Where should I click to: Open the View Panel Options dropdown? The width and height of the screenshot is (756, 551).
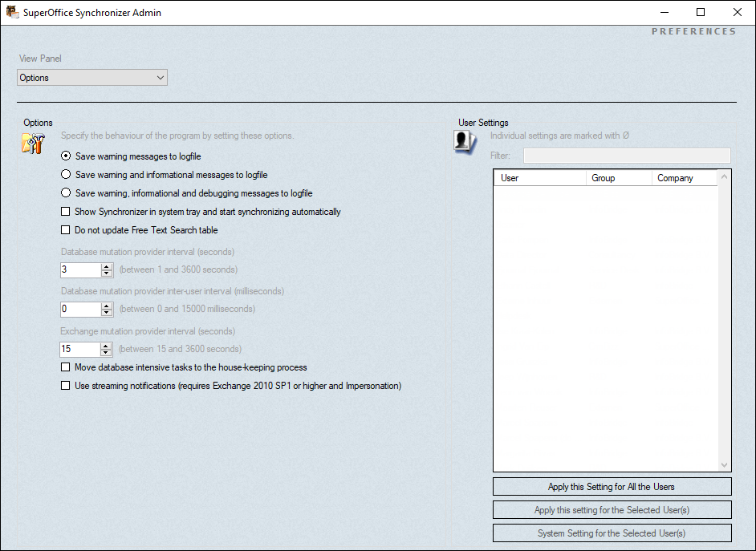tap(92, 78)
